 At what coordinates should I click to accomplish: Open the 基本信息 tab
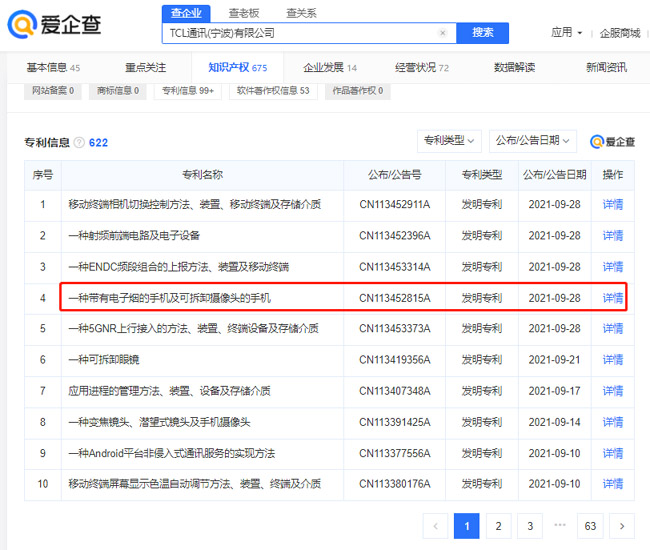tap(53, 67)
